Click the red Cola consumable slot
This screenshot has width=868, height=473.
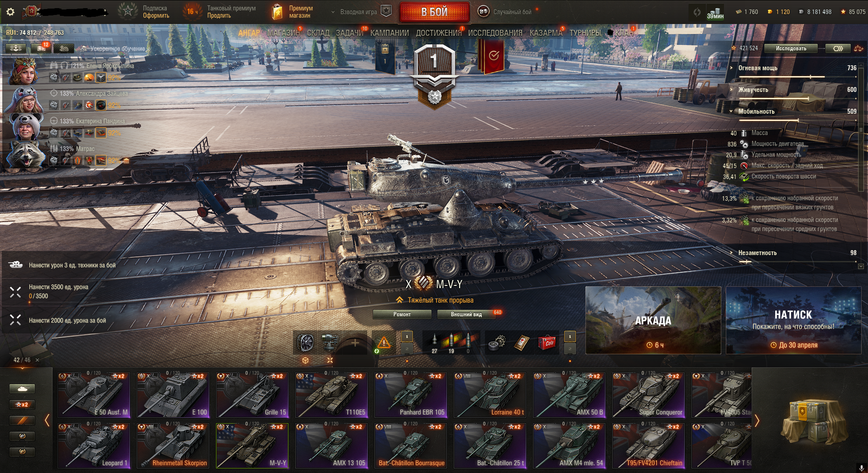click(547, 343)
